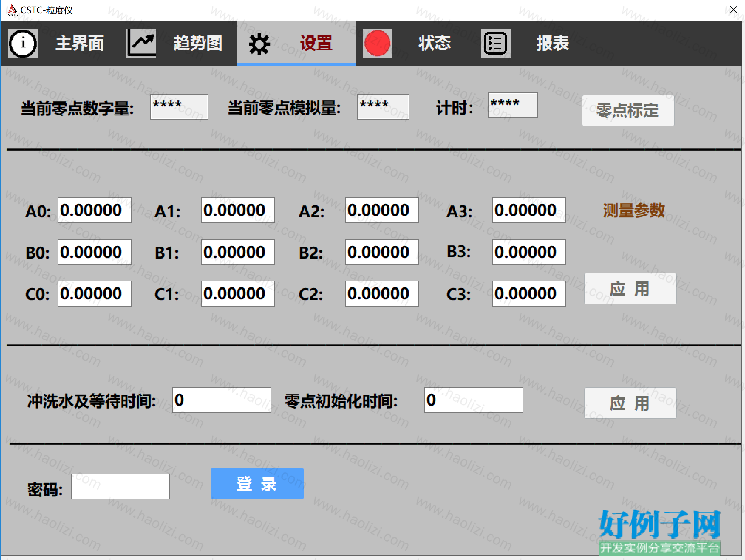Click the info icon beside 主界面

23,44
